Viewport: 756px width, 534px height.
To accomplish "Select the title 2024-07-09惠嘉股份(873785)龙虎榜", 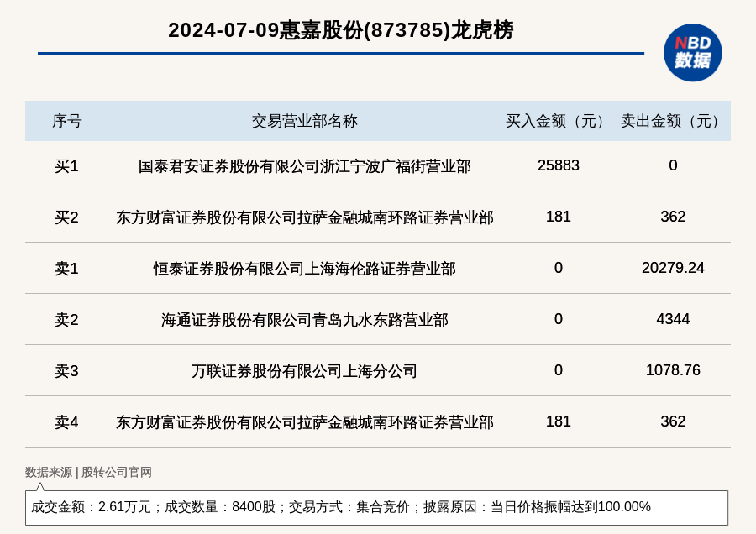I will coord(341,30).
